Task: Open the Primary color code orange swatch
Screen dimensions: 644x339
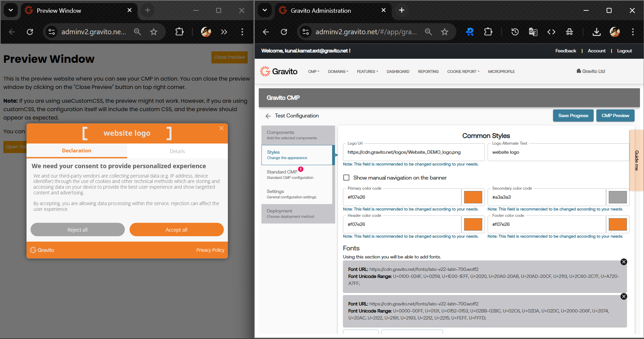Action: click(x=473, y=197)
